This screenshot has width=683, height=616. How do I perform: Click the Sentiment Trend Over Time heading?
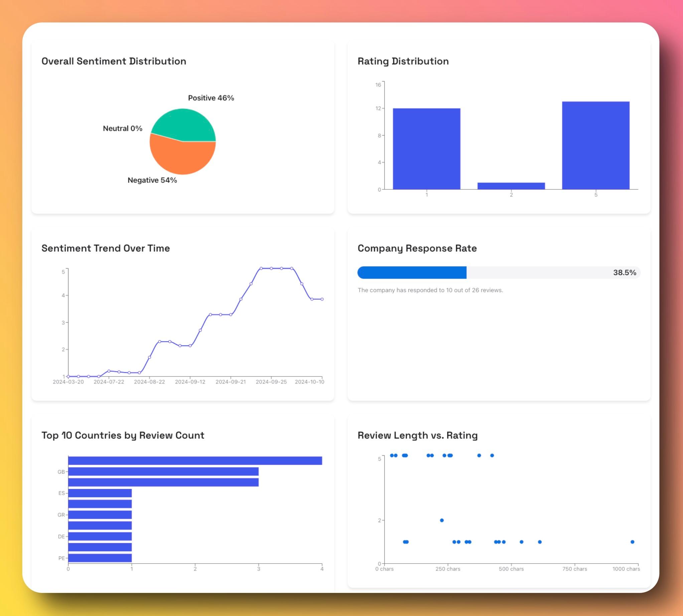[106, 249]
